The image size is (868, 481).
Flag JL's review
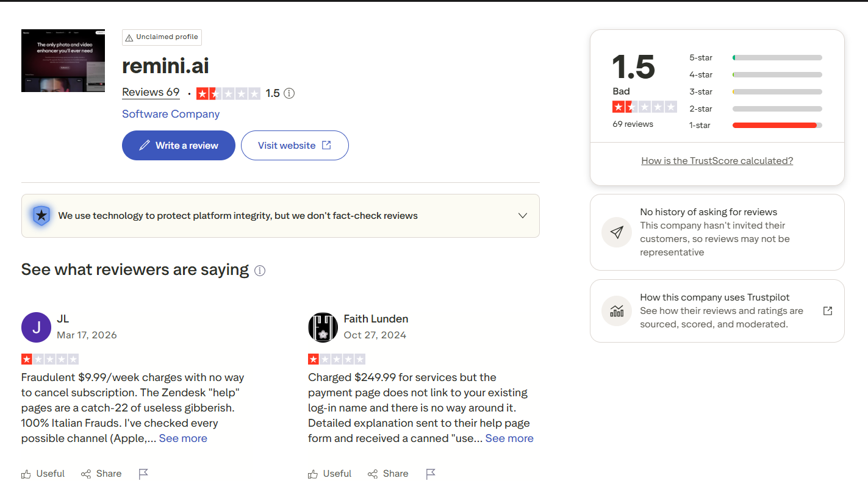143,474
